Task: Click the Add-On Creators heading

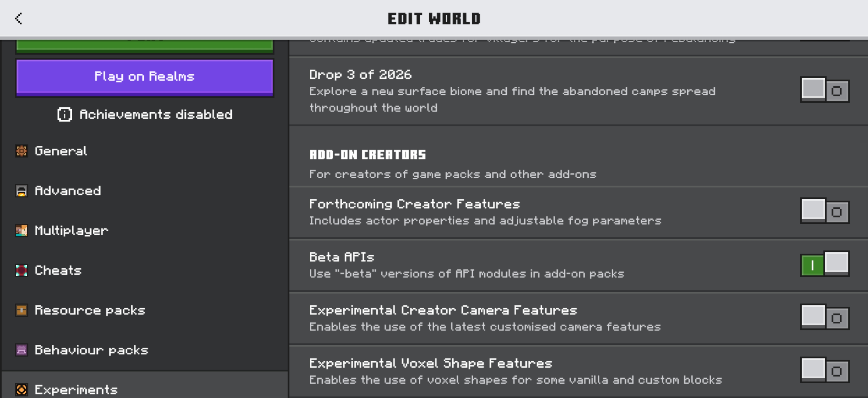Action: [368, 155]
